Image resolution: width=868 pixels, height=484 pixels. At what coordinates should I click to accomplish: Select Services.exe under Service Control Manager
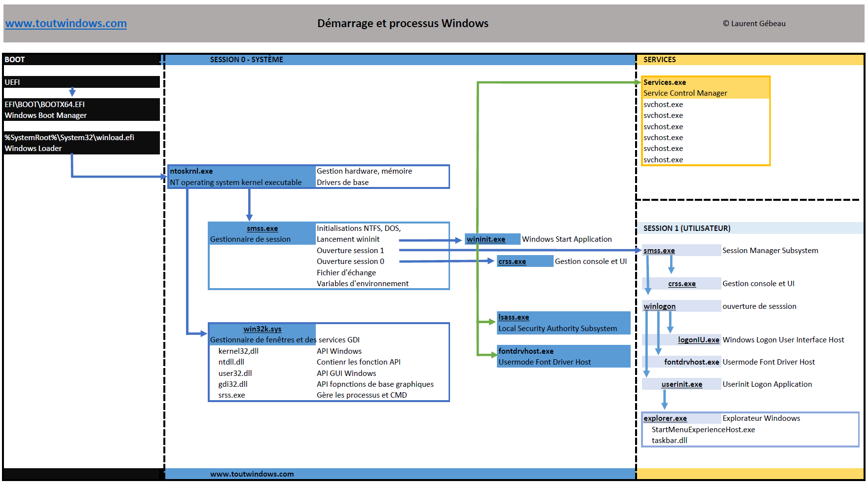pyautogui.click(x=664, y=82)
